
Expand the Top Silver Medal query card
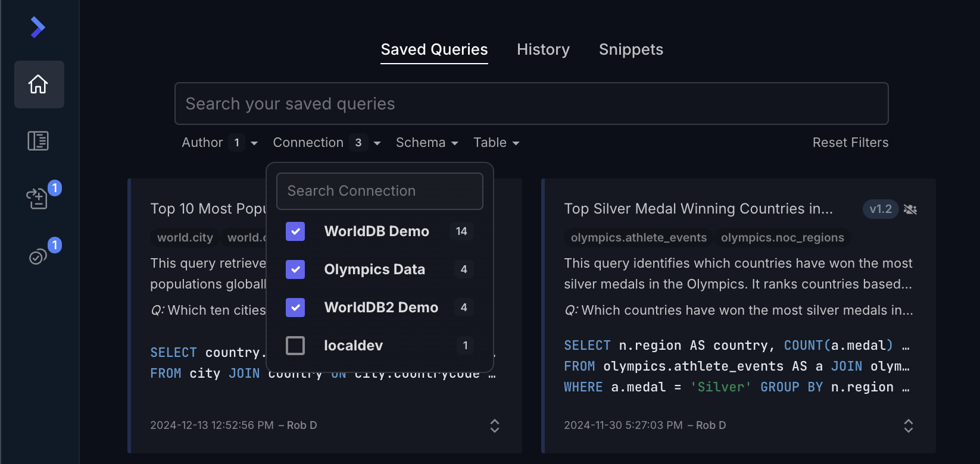pyautogui.click(x=908, y=425)
